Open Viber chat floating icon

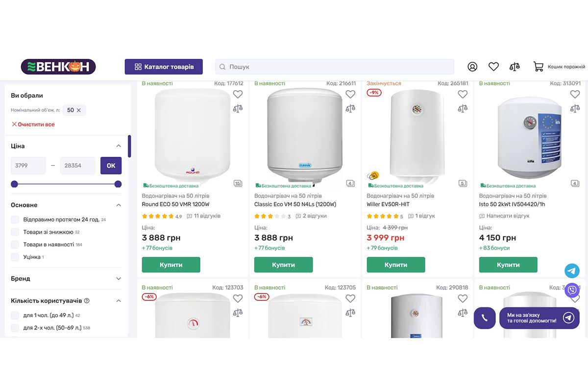pos(572,291)
